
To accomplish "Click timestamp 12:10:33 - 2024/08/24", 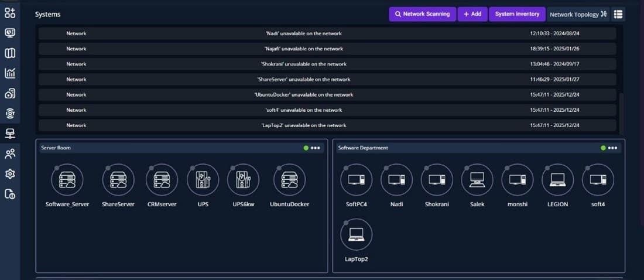I will [x=555, y=33].
